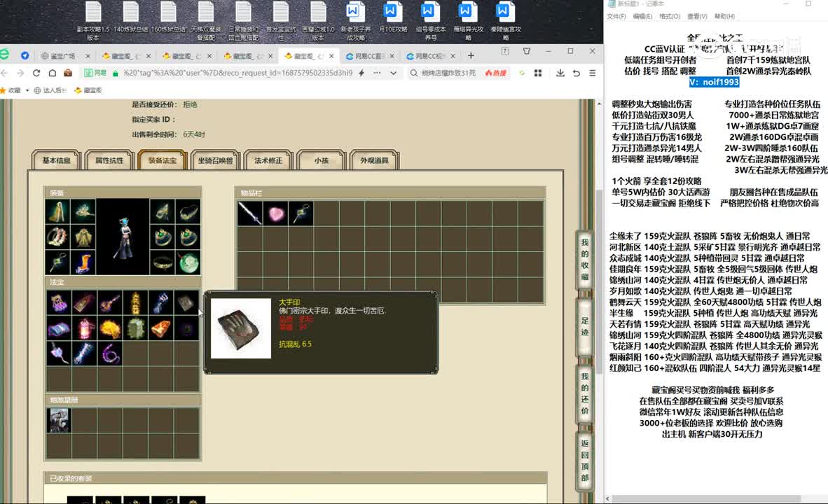Screen dimensions: 828x504
Task: Go to browser home page icon
Action: [x=53, y=73]
